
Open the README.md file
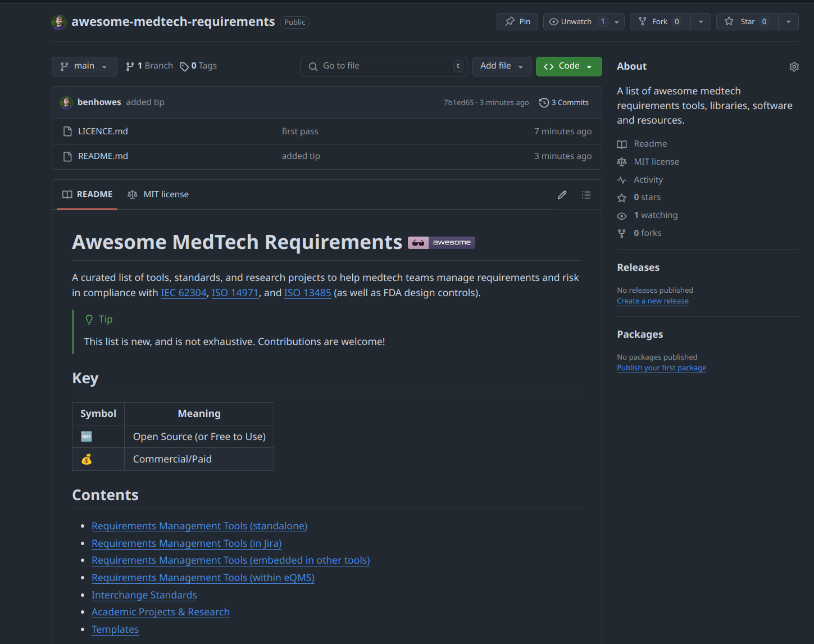pyautogui.click(x=103, y=156)
